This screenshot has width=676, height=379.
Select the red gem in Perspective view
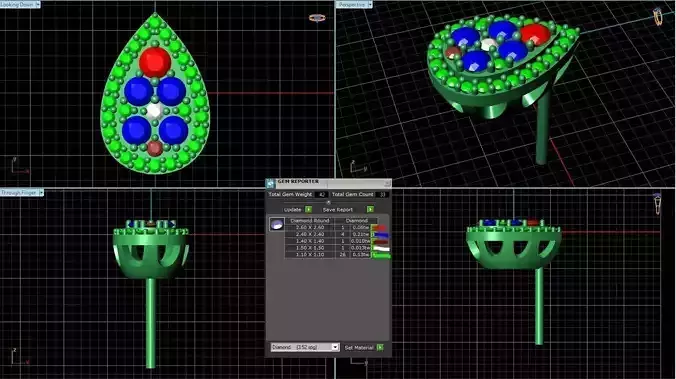pyautogui.click(x=535, y=34)
